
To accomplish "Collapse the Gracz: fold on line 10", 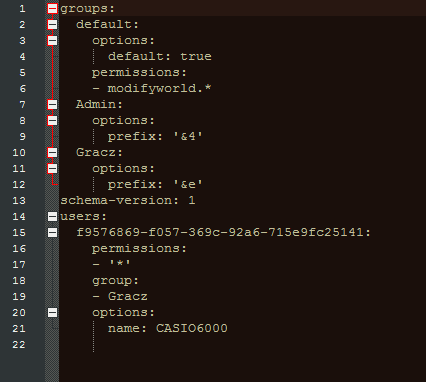I will tap(52, 153).
